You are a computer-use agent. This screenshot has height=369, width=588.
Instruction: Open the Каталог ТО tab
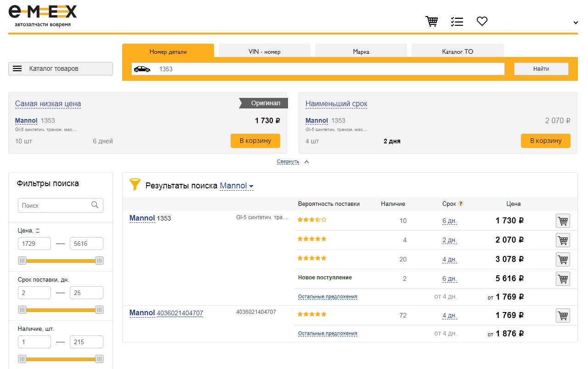tap(458, 51)
